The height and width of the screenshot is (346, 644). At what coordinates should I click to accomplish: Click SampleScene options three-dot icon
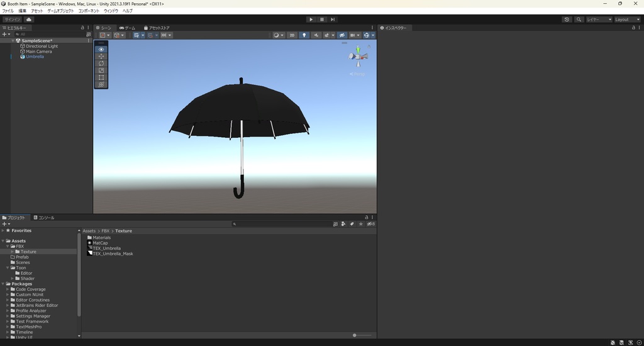tap(88, 41)
